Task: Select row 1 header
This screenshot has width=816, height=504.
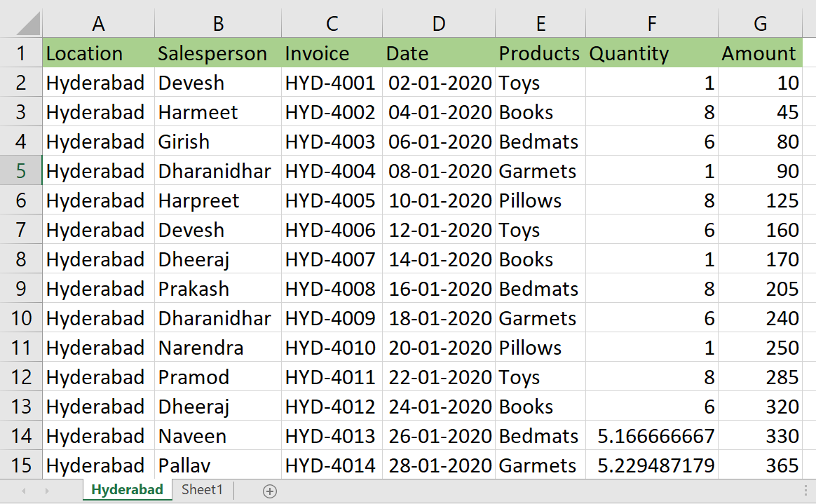Action: [x=20, y=53]
